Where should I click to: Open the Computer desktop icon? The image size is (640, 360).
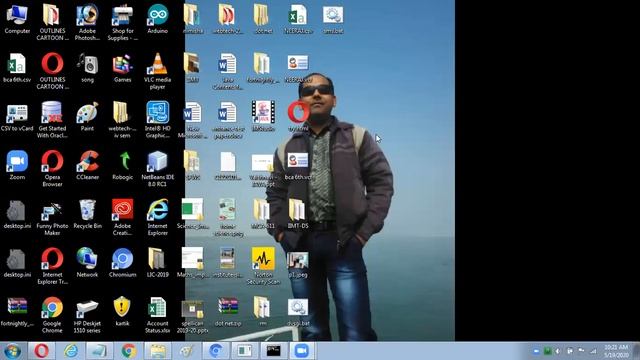(17, 19)
